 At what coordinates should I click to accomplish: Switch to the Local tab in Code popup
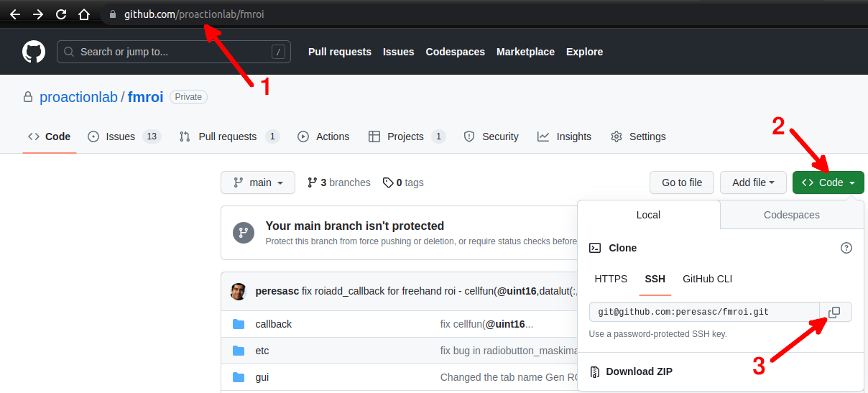[x=648, y=215]
